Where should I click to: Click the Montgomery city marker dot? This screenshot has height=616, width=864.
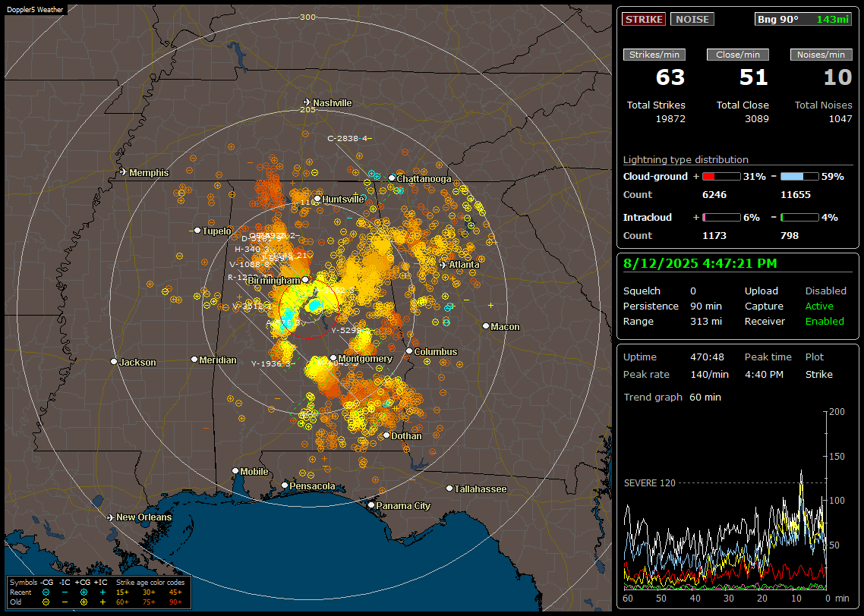333,358
